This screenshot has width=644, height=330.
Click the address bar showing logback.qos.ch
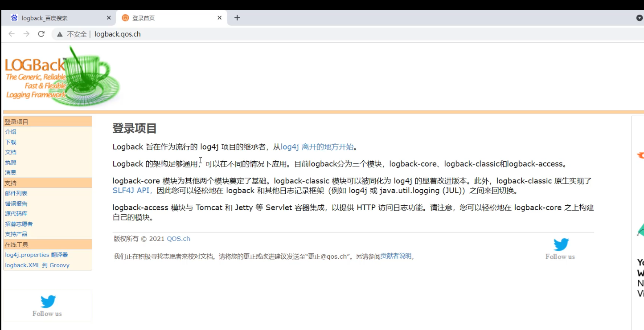coord(348,34)
